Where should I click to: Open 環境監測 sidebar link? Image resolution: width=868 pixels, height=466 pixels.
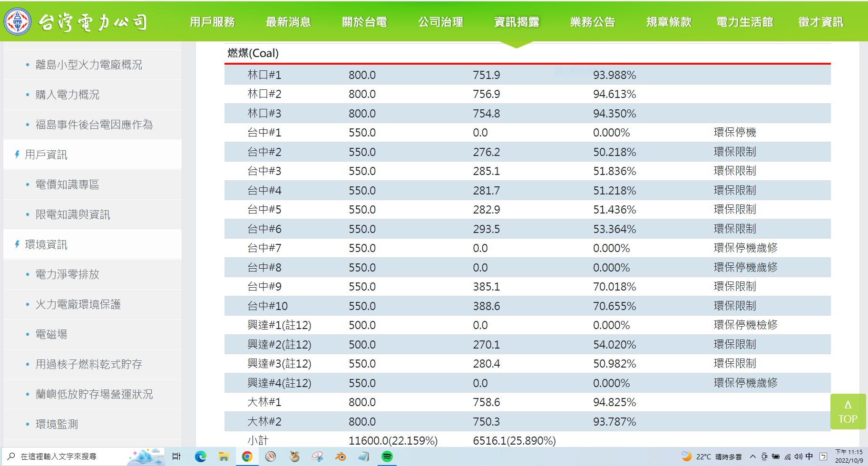pyautogui.click(x=57, y=424)
